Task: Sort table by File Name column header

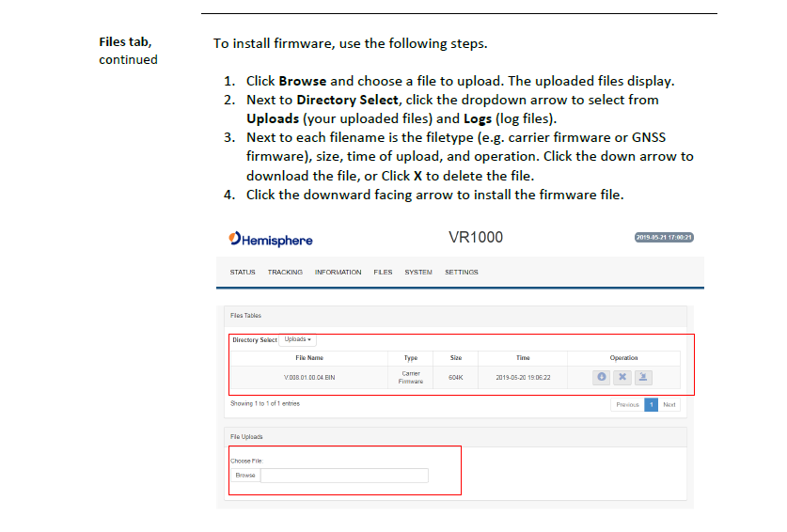Action: pyautogui.click(x=308, y=358)
